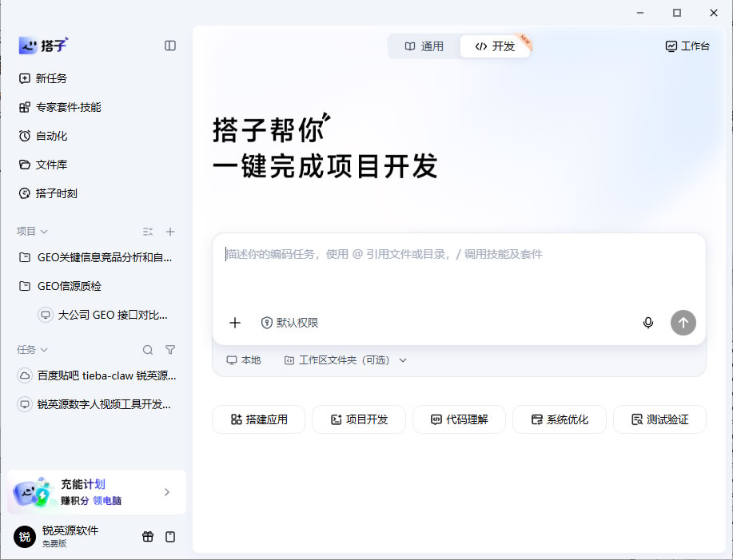Open the 充能计划 arrow chevron
This screenshot has height=560, width=733.
167,492
